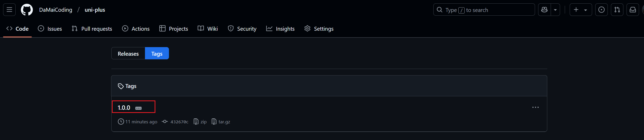This screenshot has width=644, height=140.
Task: Go to the Actions tab
Action: tap(136, 29)
